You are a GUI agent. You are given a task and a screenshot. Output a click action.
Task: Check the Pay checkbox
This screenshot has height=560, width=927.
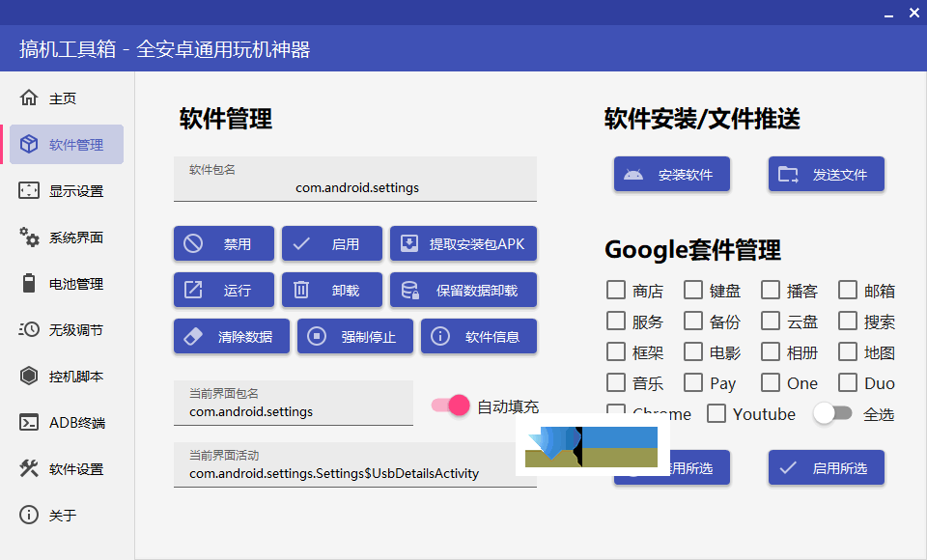[693, 382]
